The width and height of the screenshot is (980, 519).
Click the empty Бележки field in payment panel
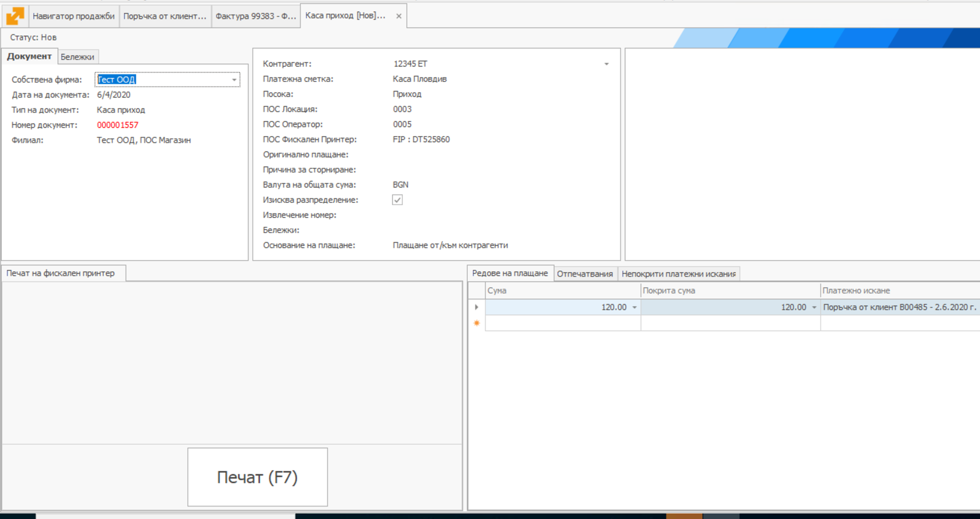[x=501, y=230]
